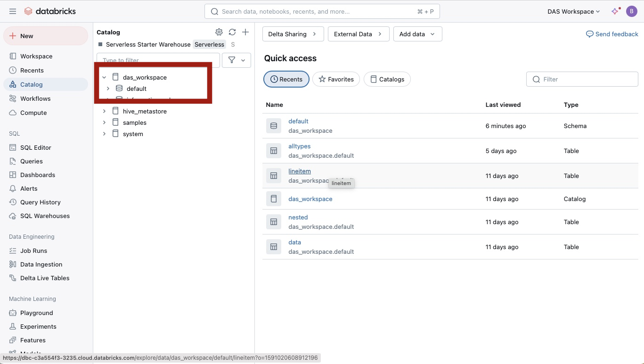
Task: Click the plus icon to add catalog
Action: 245,32
